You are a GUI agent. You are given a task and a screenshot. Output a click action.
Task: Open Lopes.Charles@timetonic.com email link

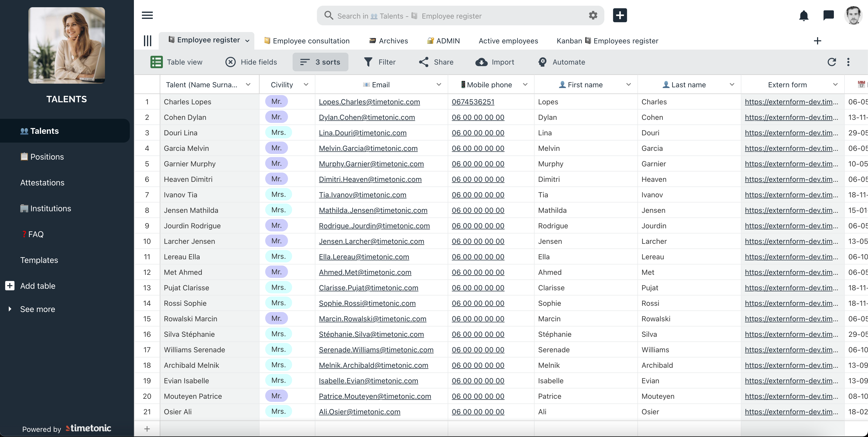[x=369, y=102]
